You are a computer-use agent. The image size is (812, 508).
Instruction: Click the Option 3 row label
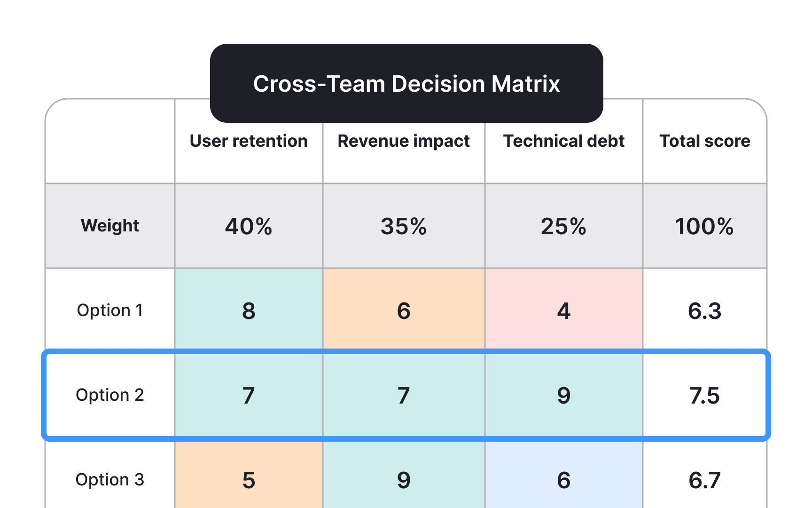tap(110, 480)
